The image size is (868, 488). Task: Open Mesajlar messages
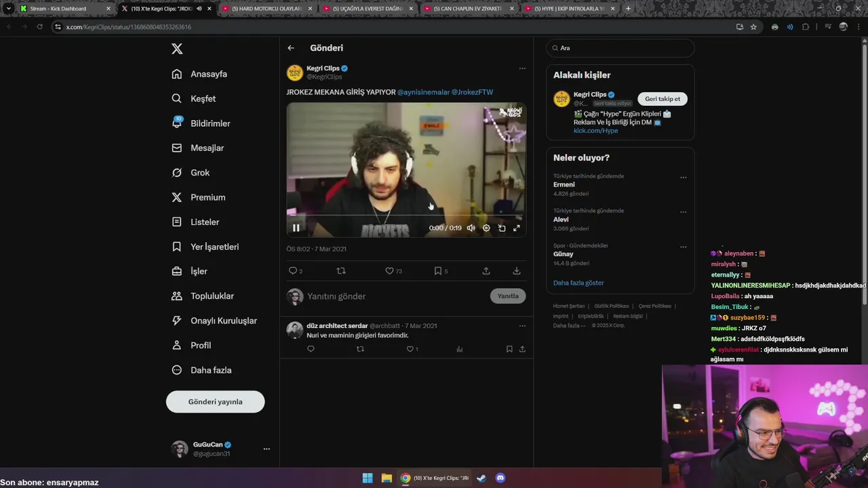[x=198, y=148]
